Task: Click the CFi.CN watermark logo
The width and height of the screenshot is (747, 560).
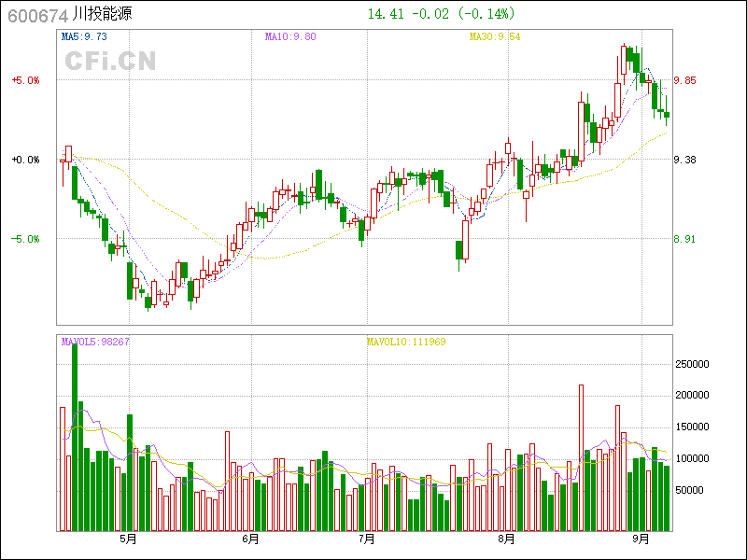Action: pos(110,61)
